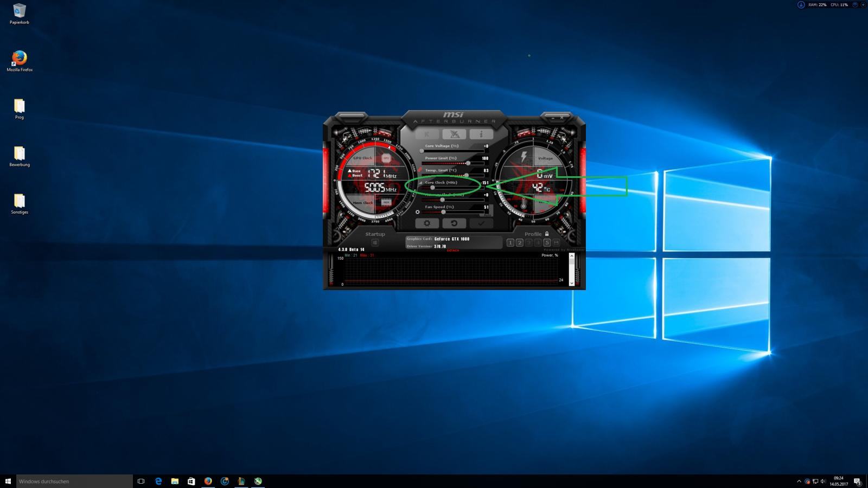
Task: Click the network tray icon
Action: (815, 481)
